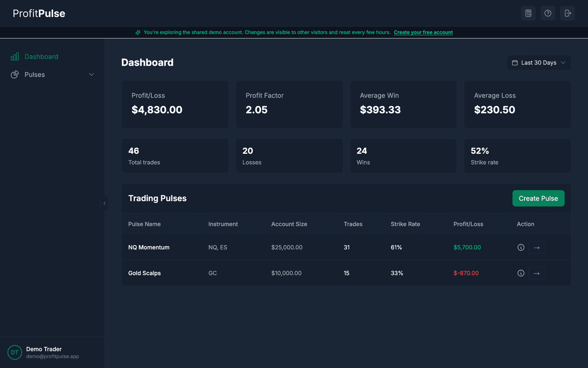Click the Create Pulse button
This screenshot has height=368, width=588.
(538, 198)
